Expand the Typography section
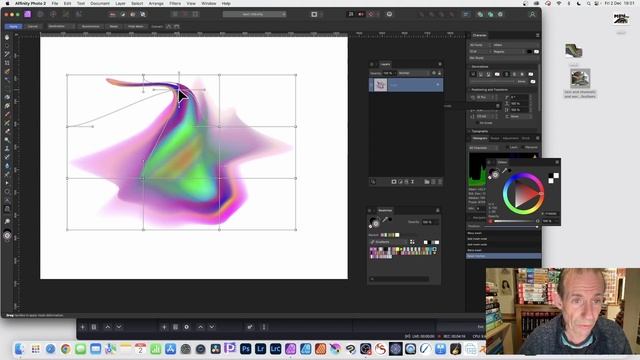The image size is (640, 360). 479,131
